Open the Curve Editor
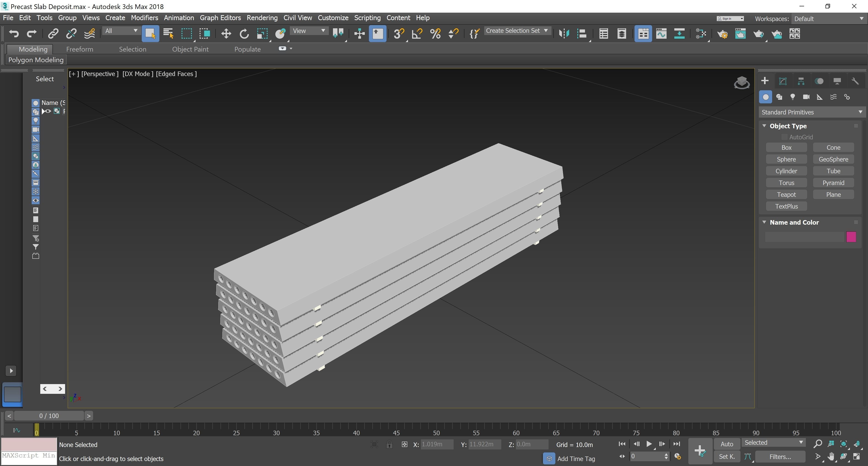Screen dimensions: 868x466 (661, 33)
